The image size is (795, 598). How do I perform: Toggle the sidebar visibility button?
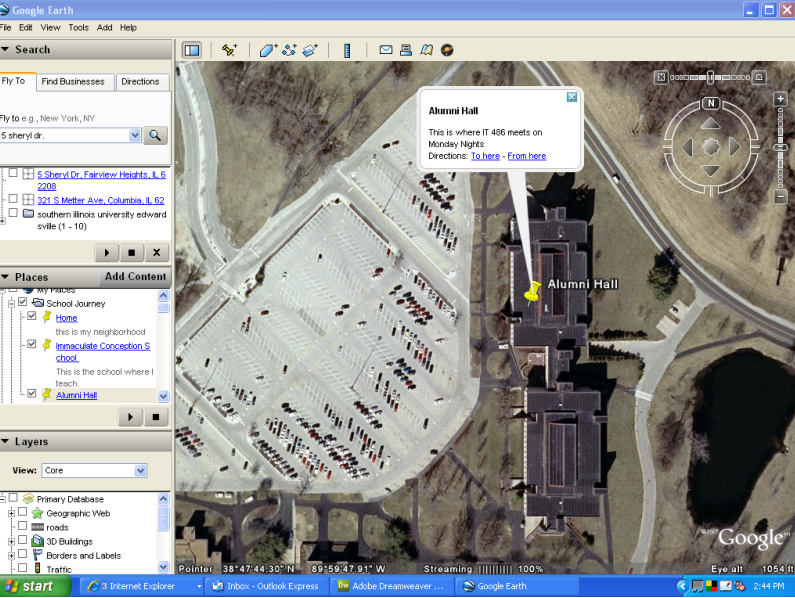[x=192, y=50]
